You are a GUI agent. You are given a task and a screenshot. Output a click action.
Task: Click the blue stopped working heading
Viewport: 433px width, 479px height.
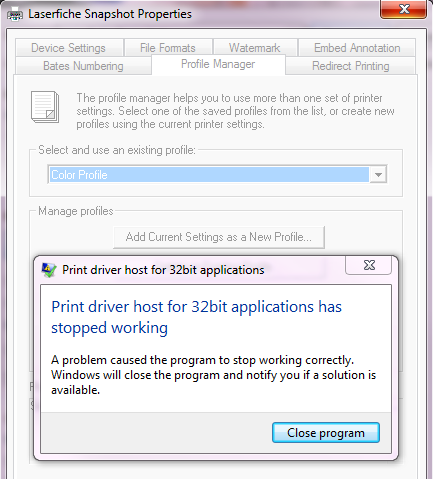tap(196, 317)
